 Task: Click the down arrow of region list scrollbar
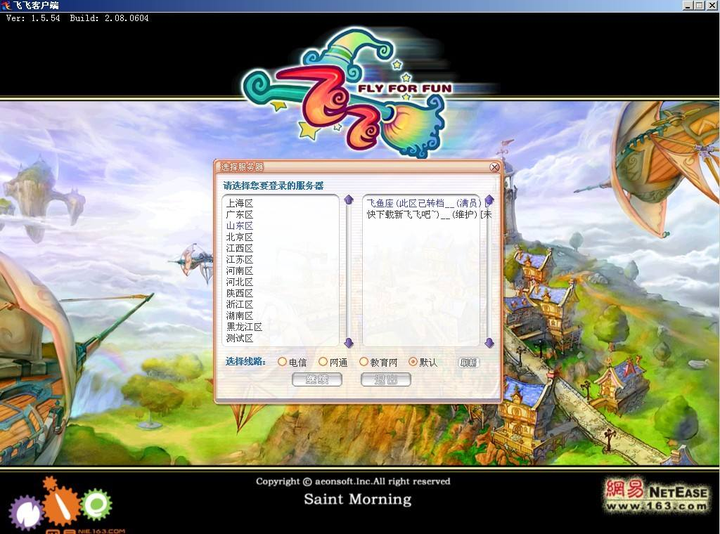349,343
